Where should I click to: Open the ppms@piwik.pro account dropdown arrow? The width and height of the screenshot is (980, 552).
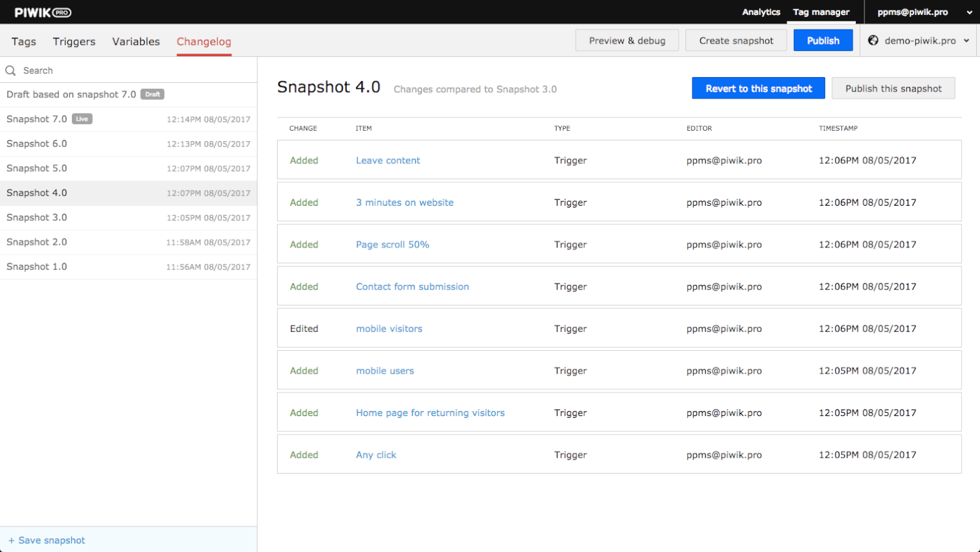(x=969, y=12)
